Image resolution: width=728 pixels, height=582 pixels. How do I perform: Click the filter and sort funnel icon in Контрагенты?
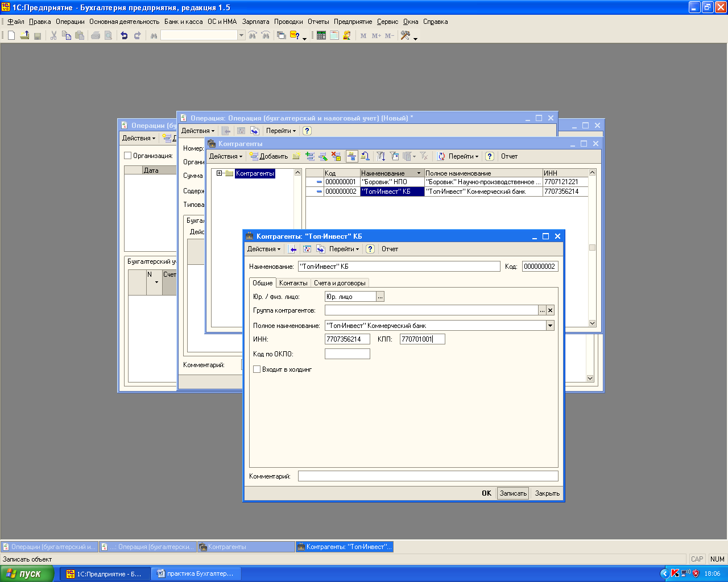pos(382,156)
